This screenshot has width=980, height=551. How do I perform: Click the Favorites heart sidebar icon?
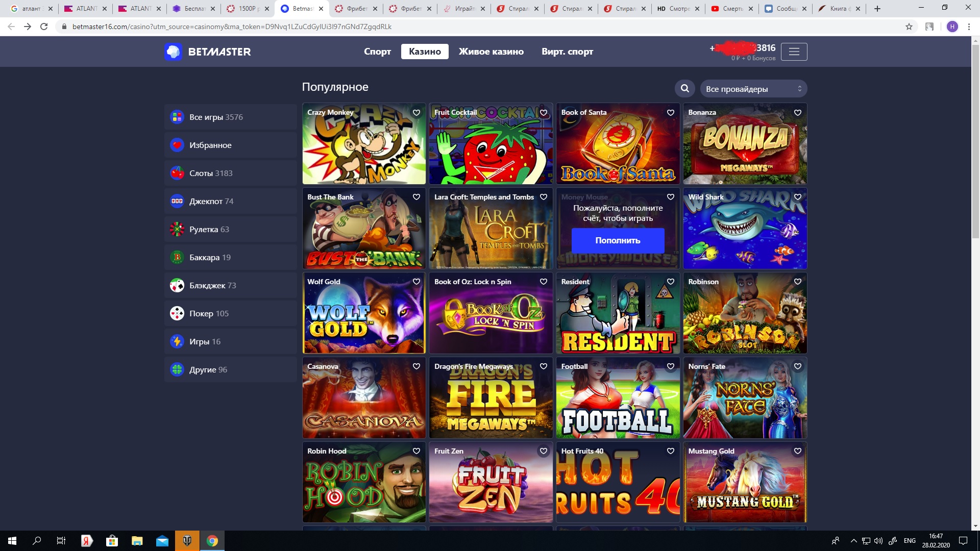point(177,145)
